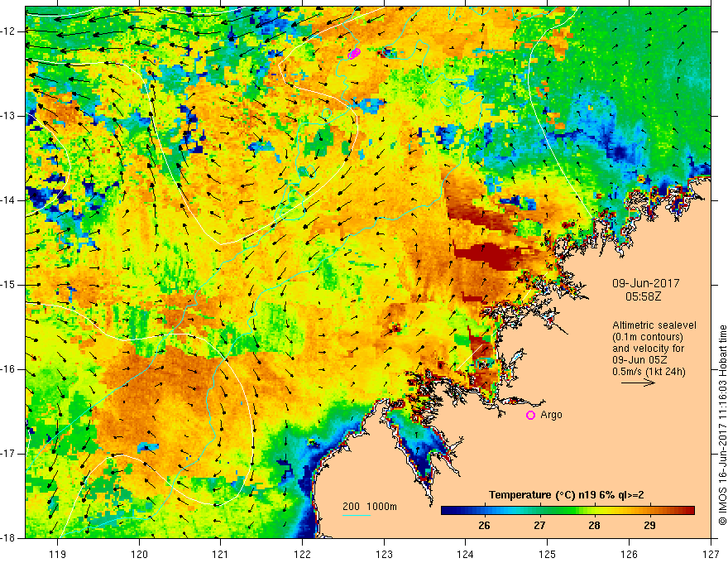The height and width of the screenshot is (563, 728).
Task: Click latitude axis label -12
Action: point(9,31)
